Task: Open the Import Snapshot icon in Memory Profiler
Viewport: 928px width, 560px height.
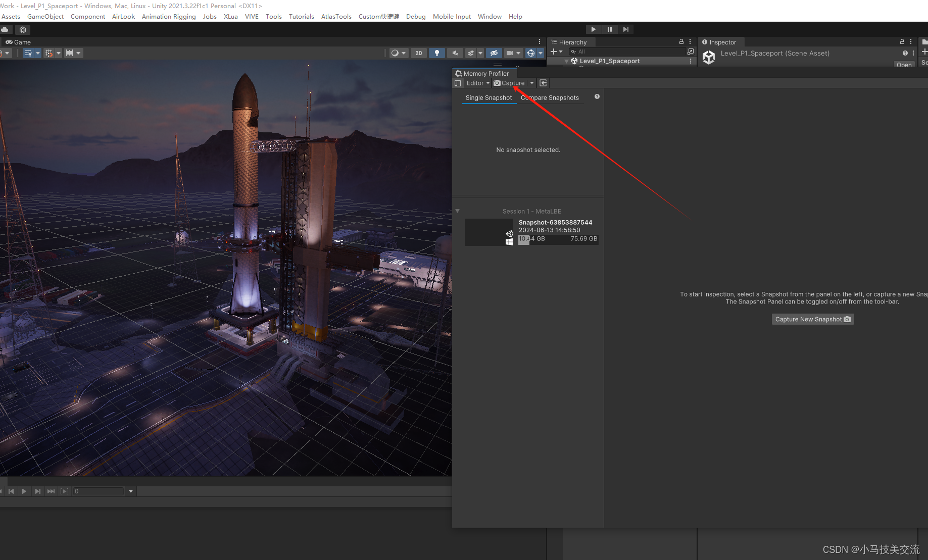Action: 543,83
